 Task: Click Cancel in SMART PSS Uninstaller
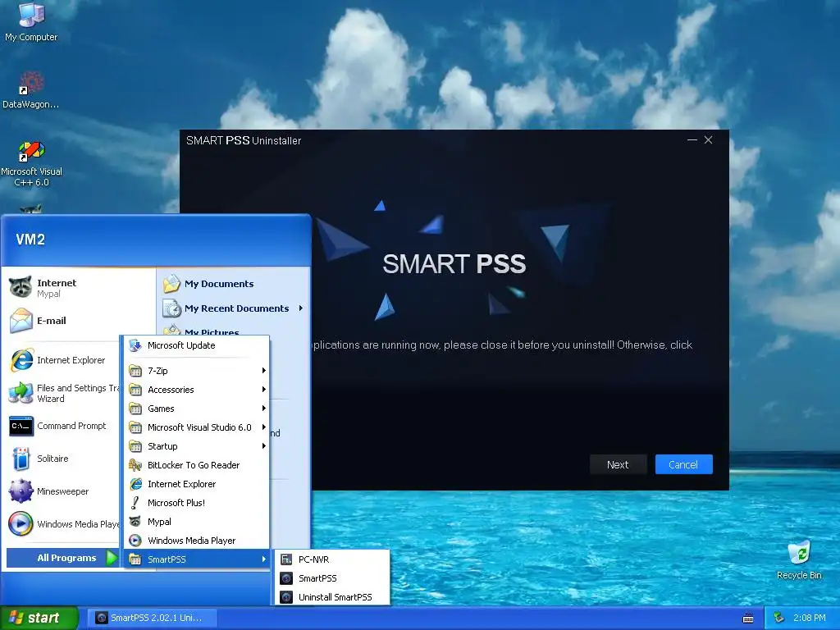coord(683,464)
